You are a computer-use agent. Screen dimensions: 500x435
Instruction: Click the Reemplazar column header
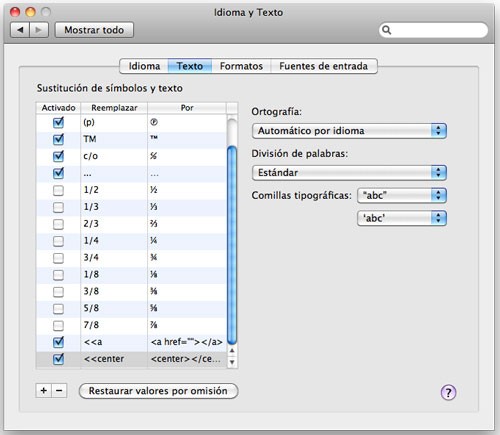(x=114, y=108)
